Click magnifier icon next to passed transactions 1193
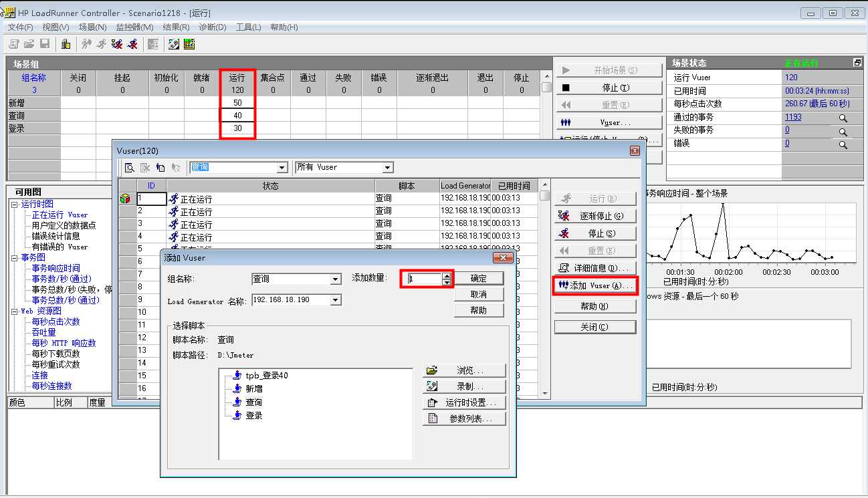Viewport: 868px width, 498px height. pyautogui.click(x=843, y=118)
